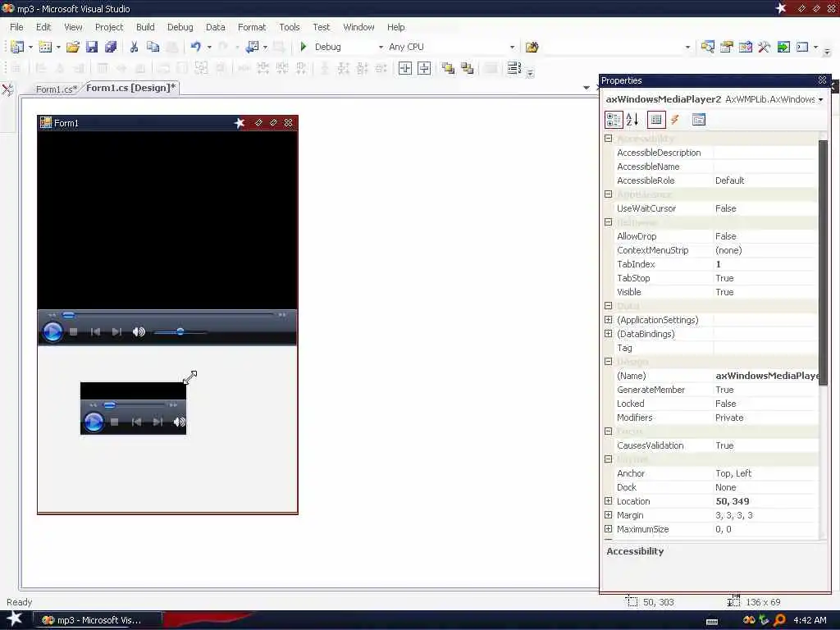Click the star Start button on the taskbar
The height and width of the screenshot is (630, 840).
pyautogui.click(x=14, y=619)
